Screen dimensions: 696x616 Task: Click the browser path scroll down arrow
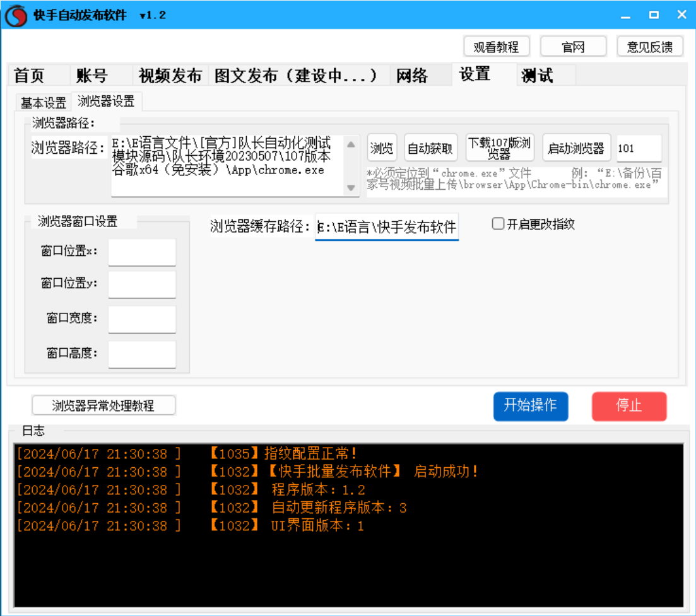(351, 188)
